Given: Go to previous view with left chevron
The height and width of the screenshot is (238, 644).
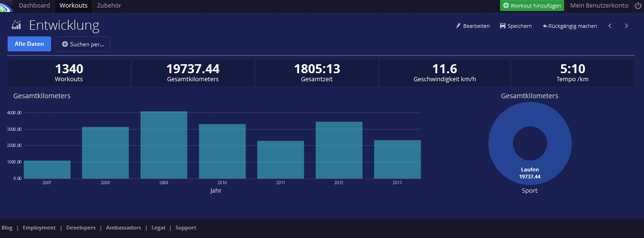Looking at the screenshot, I should (610, 26).
